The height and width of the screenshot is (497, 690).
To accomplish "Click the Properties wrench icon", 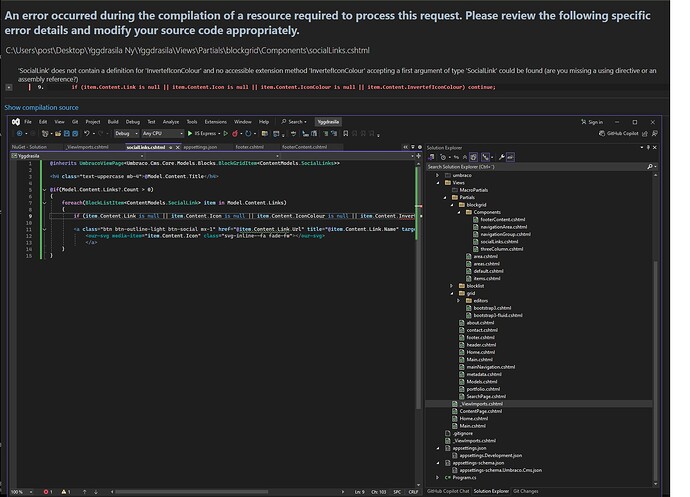I will pos(501,157).
